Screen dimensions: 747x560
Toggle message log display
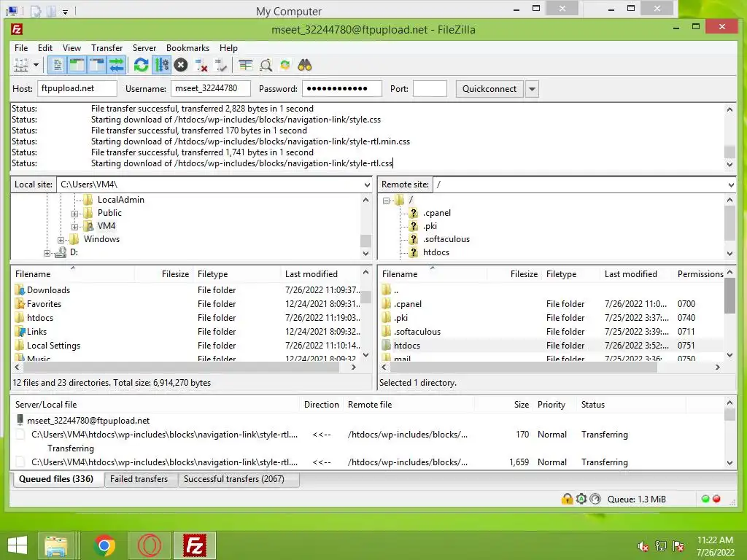tap(57, 65)
